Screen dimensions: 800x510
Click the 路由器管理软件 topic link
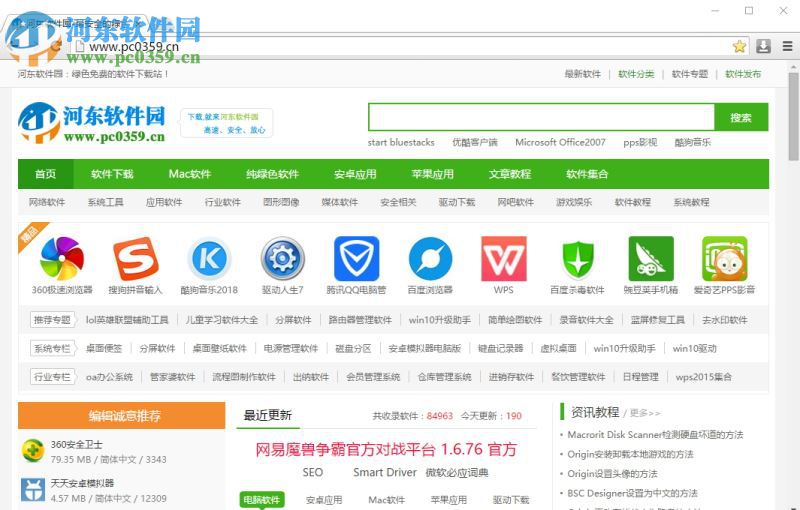click(360, 320)
